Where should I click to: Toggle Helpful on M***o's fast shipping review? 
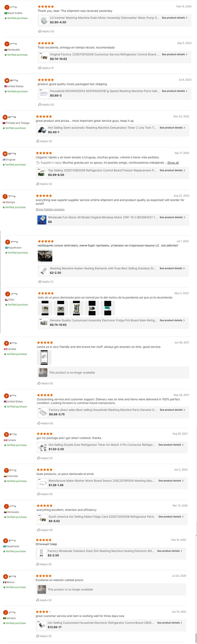point(46,105)
